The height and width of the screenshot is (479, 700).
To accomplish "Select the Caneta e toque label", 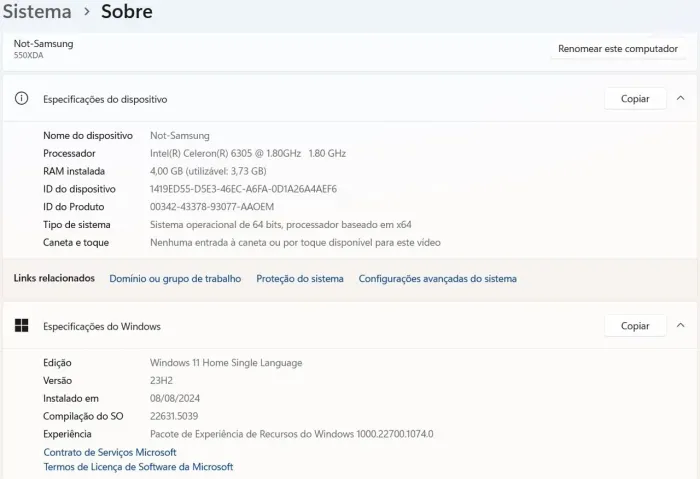I will 76,242.
